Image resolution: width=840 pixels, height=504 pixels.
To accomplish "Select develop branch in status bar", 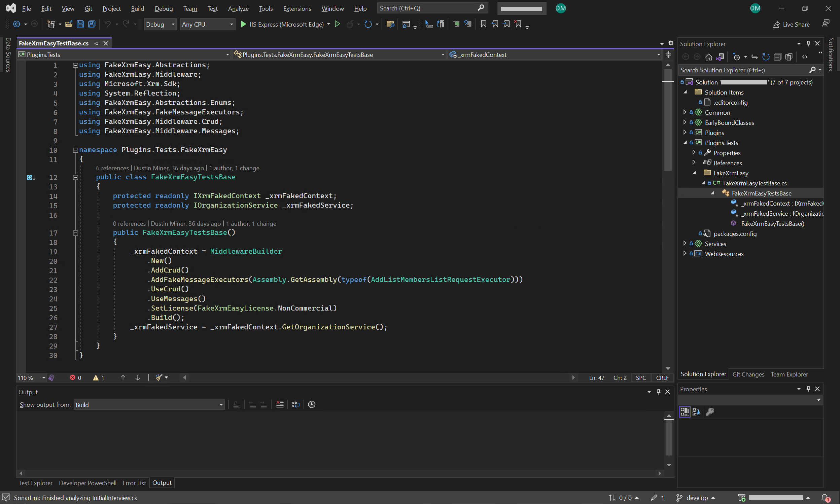I will [x=697, y=498].
